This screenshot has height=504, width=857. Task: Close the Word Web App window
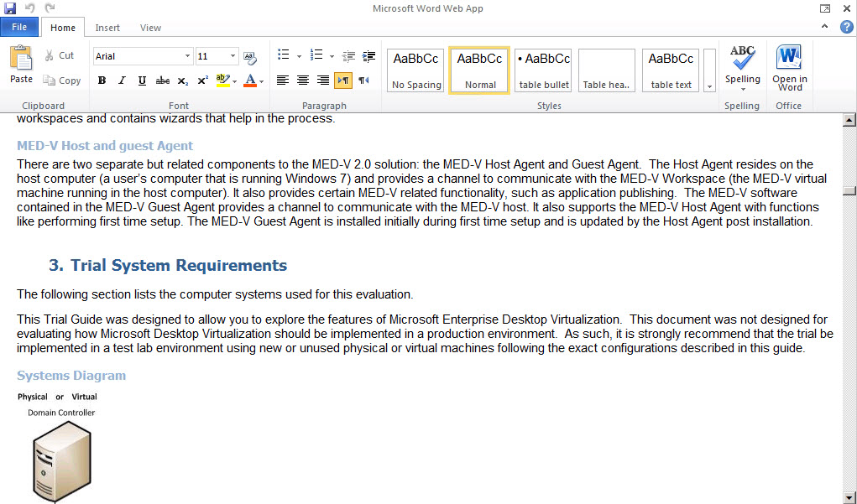point(847,8)
